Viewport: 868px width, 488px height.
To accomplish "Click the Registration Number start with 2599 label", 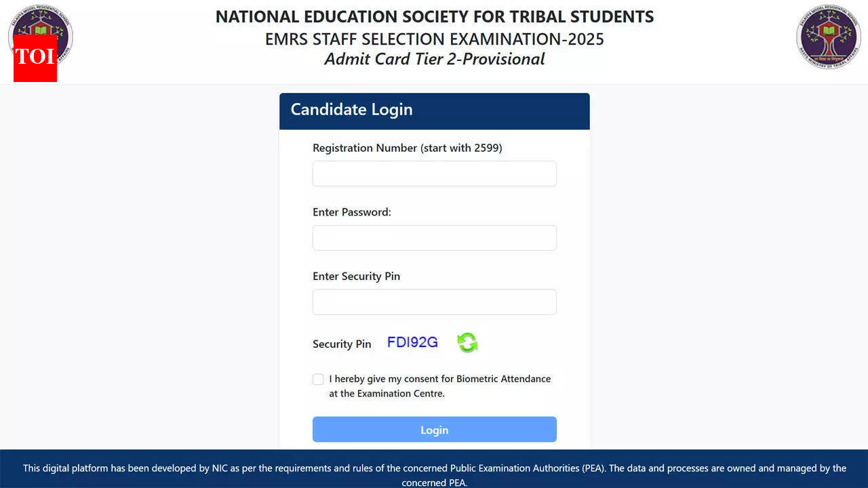I will click(407, 148).
